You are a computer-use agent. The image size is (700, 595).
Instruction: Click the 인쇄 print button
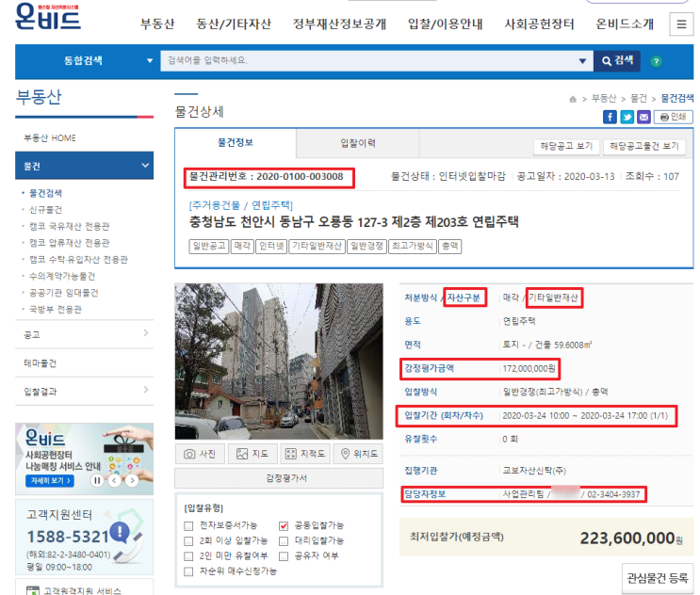tap(674, 117)
